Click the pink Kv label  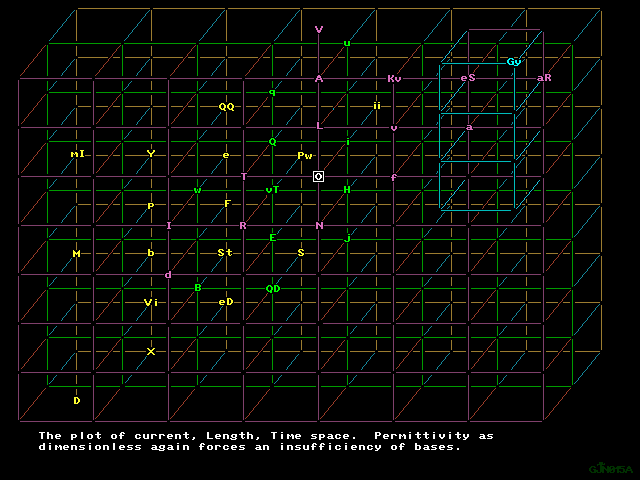394,78
